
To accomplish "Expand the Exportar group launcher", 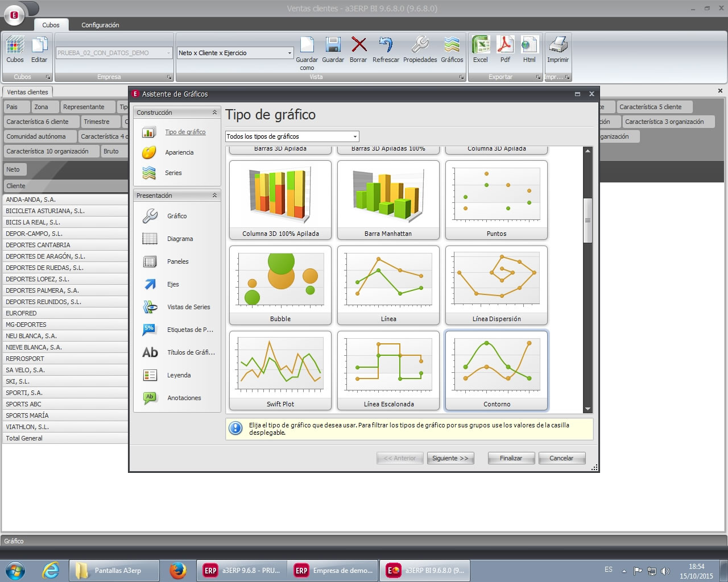I will click(538, 77).
